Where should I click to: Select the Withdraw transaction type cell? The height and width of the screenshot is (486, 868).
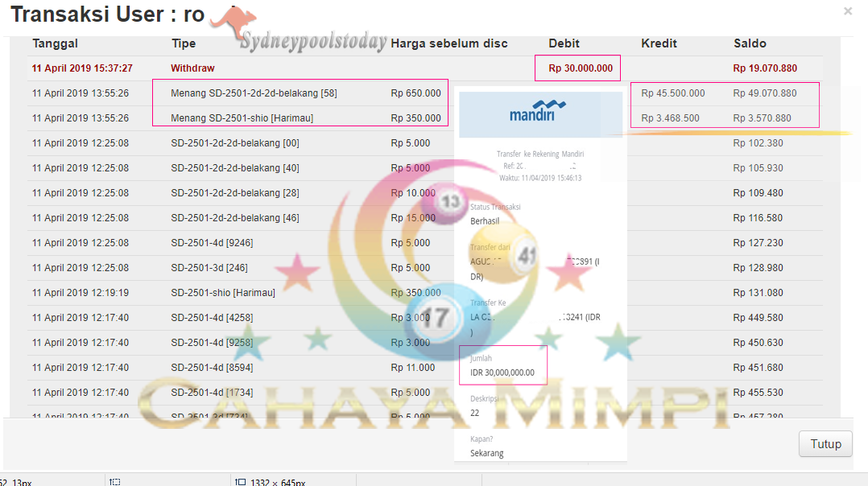(192, 68)
